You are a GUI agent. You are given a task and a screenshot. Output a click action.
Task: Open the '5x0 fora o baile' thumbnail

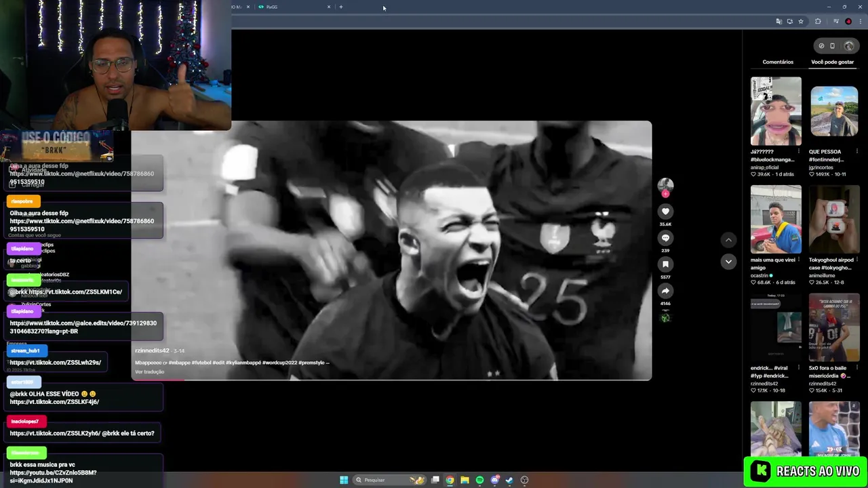pos(834,327)
